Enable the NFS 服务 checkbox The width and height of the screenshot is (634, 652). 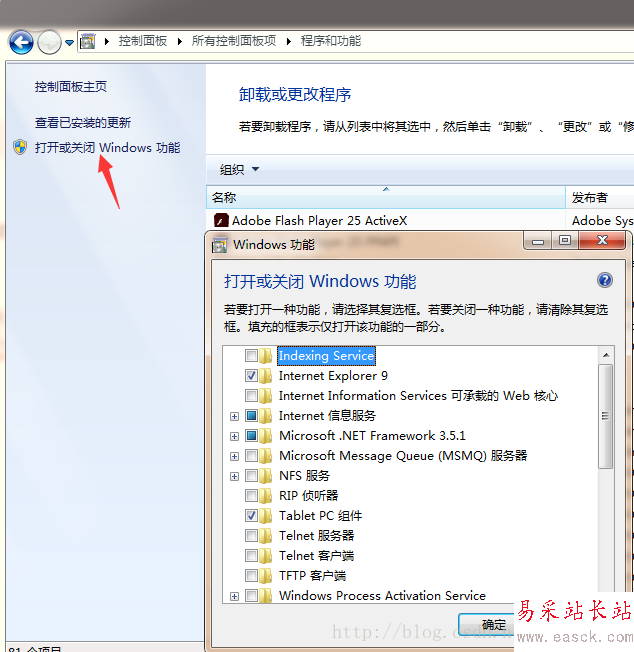[x=251, y=476]
